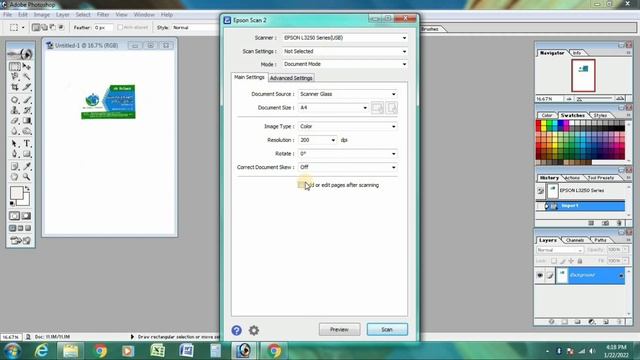Select the Healing Brush tool
The height and width of the screenshot is (360, 640).
(x=15, y=100)
